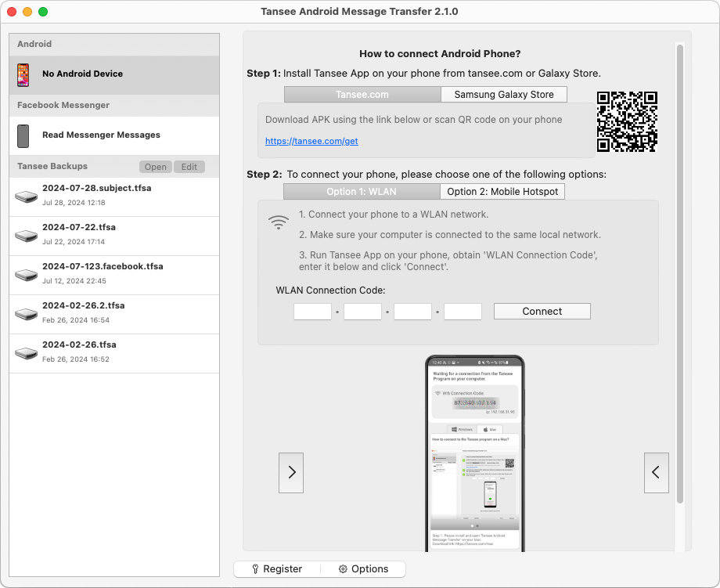Click 'Feb 26, 2024 16:54' date text
720x588 pixels.
coord(76,319)
